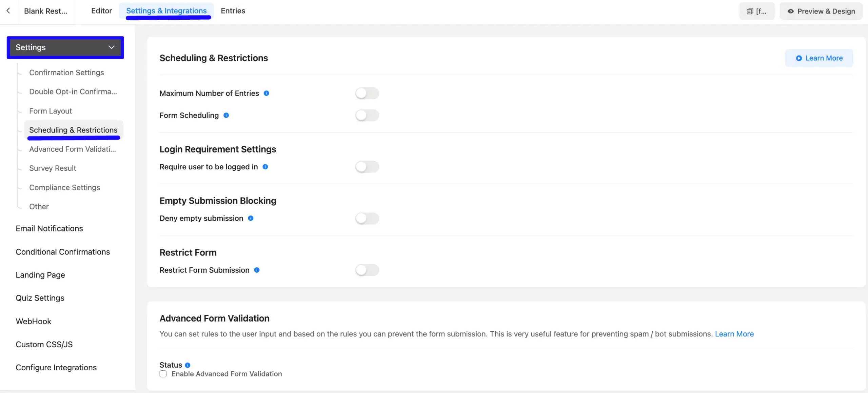The width and height of the screenshot is (868, 393).
Task: Open Conditional Confirmations menu item
Action: click(63, 252)
